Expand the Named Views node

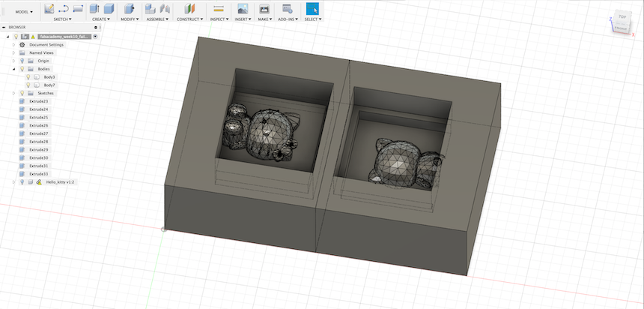(x=13, y=52)
